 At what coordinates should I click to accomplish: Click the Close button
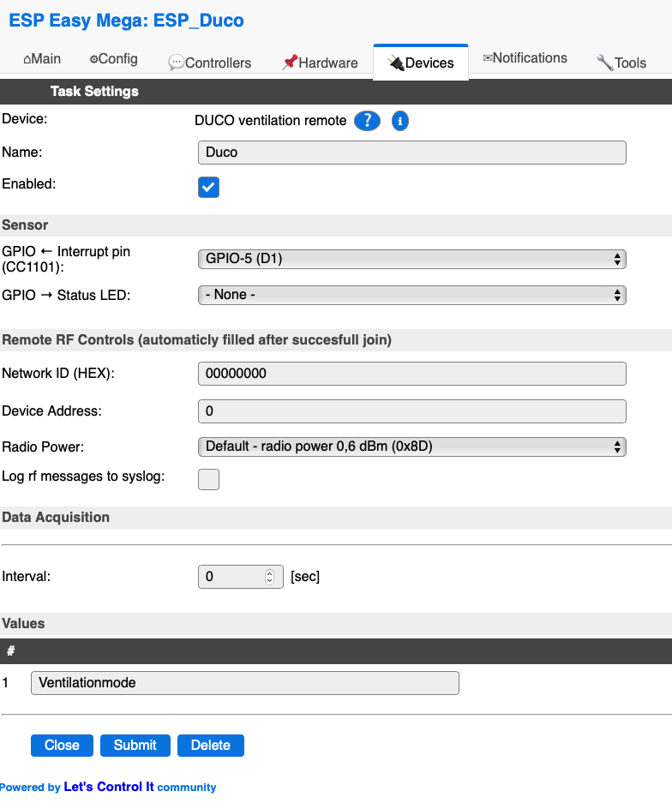pos(62,745)
